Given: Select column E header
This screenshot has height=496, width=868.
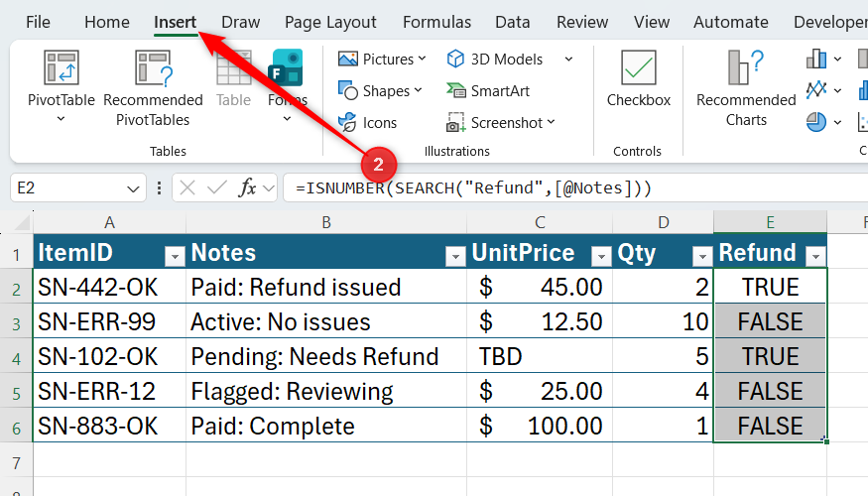Looking at the screenshot, I should pyautogui.click(x=770, y=222).
